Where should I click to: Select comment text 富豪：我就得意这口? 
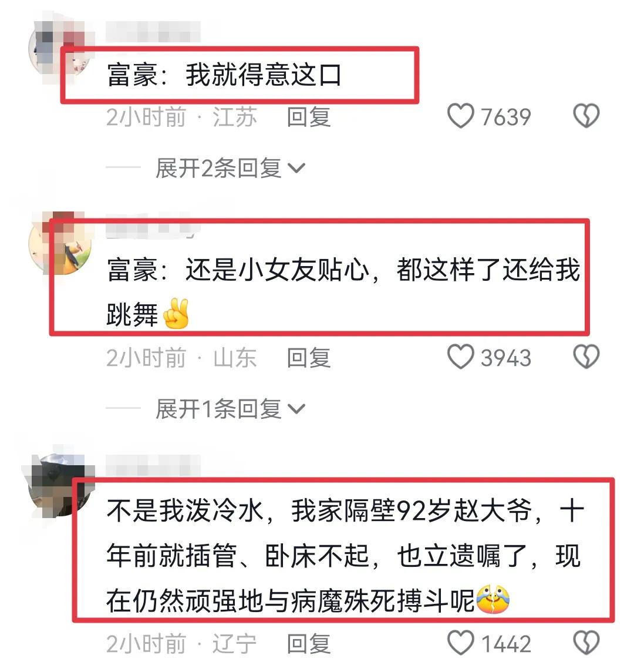[224, 75]
